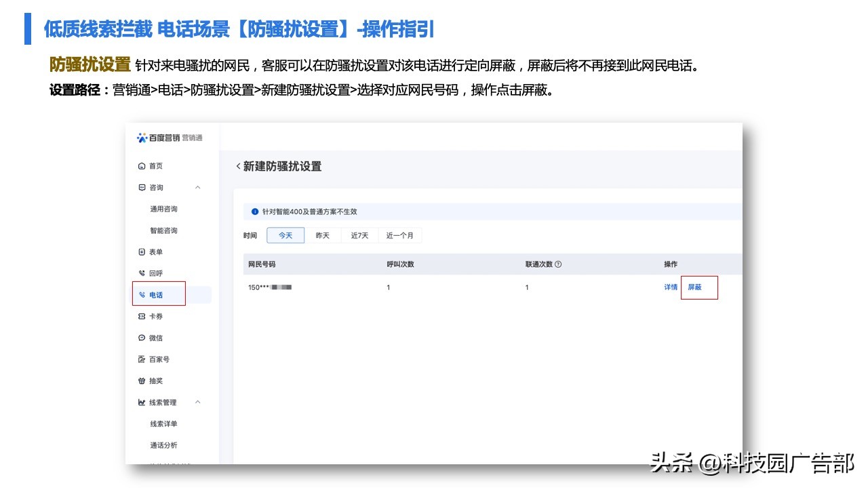Click the back arrow beside 新建防骚扰设置

click(x=239, y=166)
